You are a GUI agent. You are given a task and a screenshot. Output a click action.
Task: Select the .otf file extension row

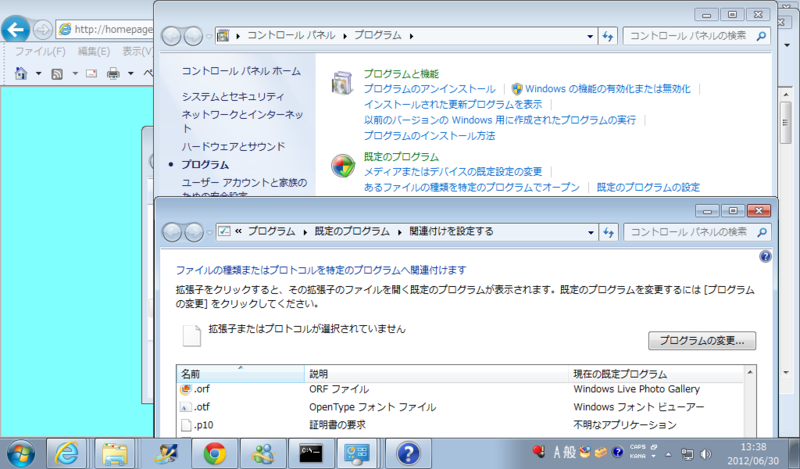click(x=459, y=407)
